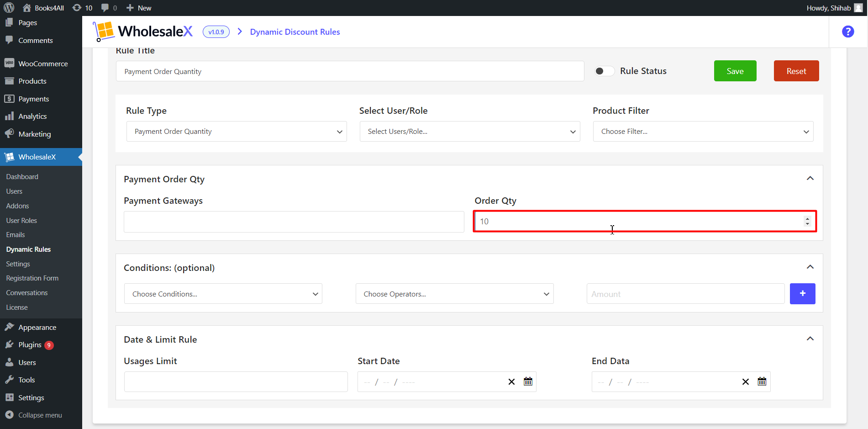The image size is (868, 429).
Task: Click the Payment Gateways field
Action: click(294, 222)
